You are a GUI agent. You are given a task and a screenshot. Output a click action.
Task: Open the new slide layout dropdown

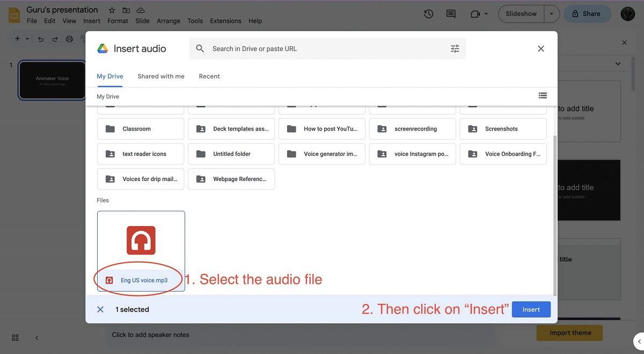[27, 39]
